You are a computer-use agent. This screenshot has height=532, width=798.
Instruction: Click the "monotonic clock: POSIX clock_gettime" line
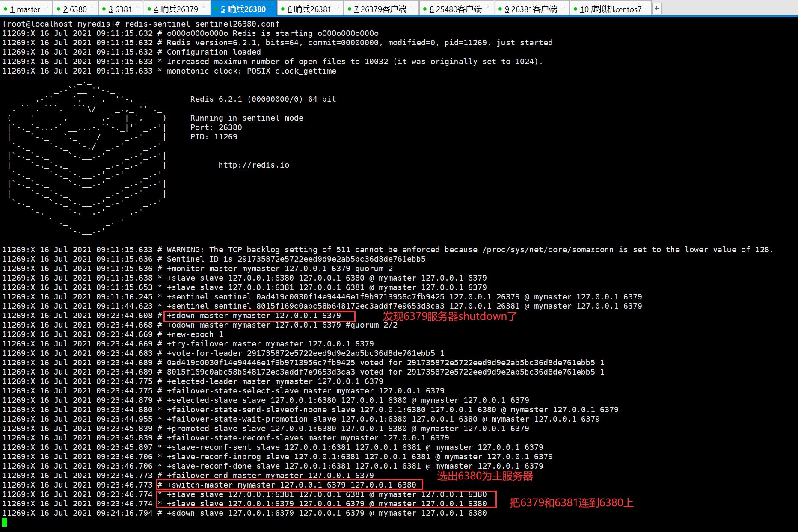coord(169,71)
